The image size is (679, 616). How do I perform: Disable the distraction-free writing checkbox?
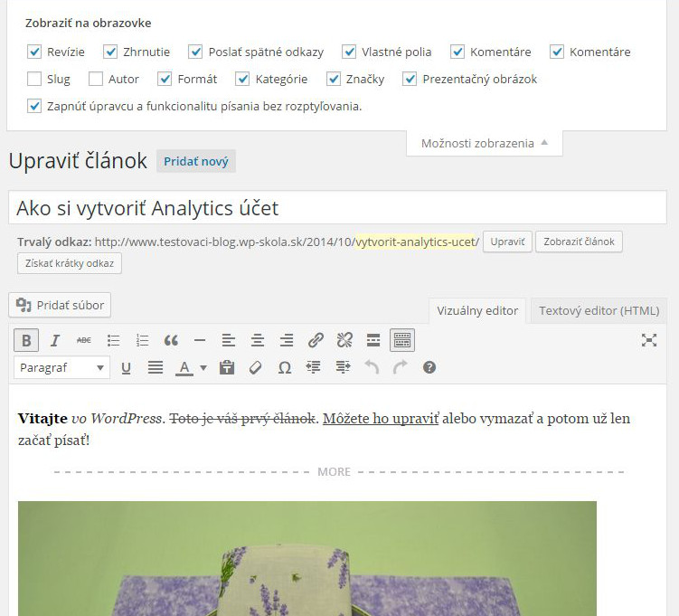click(34, 106)
